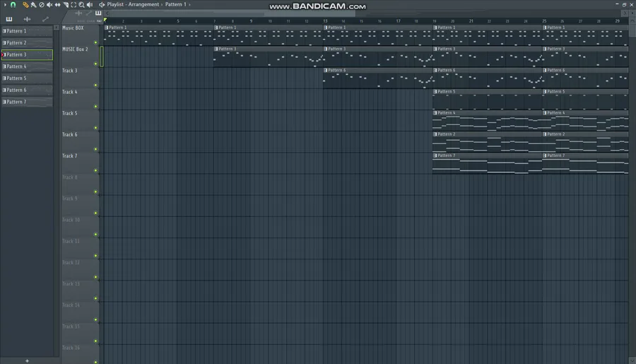Toggle the snap magnet icon

click(x=13, y=5)
